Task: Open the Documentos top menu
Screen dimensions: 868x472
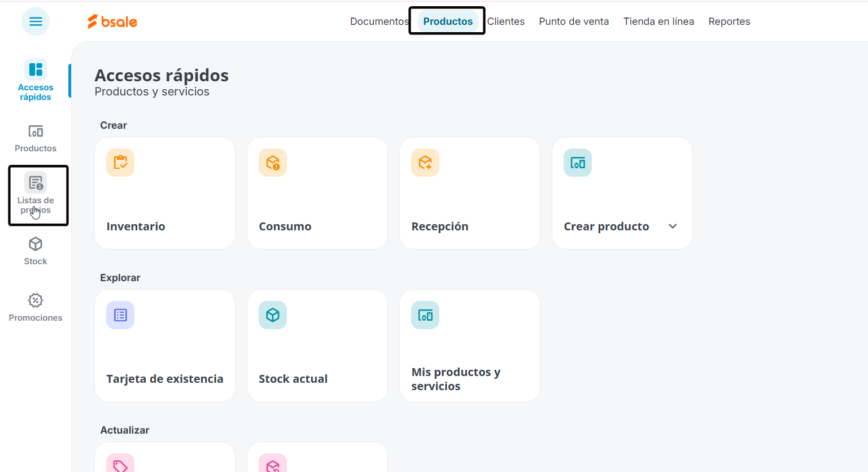Action: point(379,21)
